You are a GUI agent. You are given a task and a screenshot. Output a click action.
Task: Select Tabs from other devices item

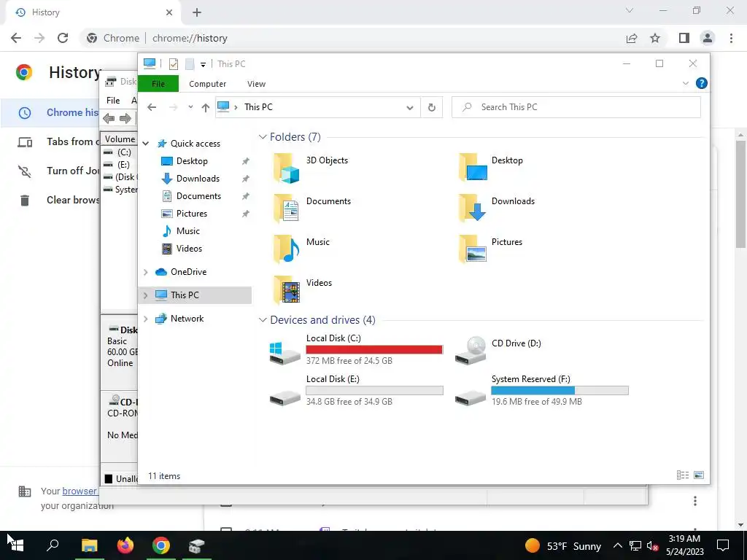[50, 141]
